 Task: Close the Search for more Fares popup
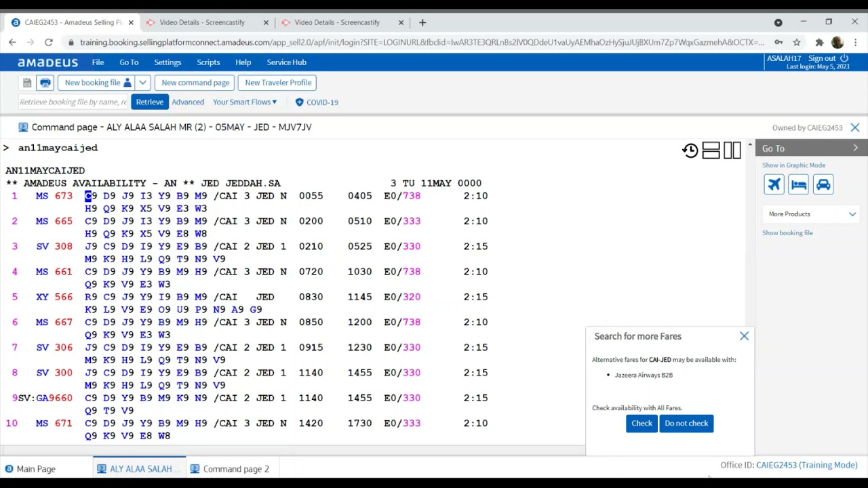coord(744,336)
